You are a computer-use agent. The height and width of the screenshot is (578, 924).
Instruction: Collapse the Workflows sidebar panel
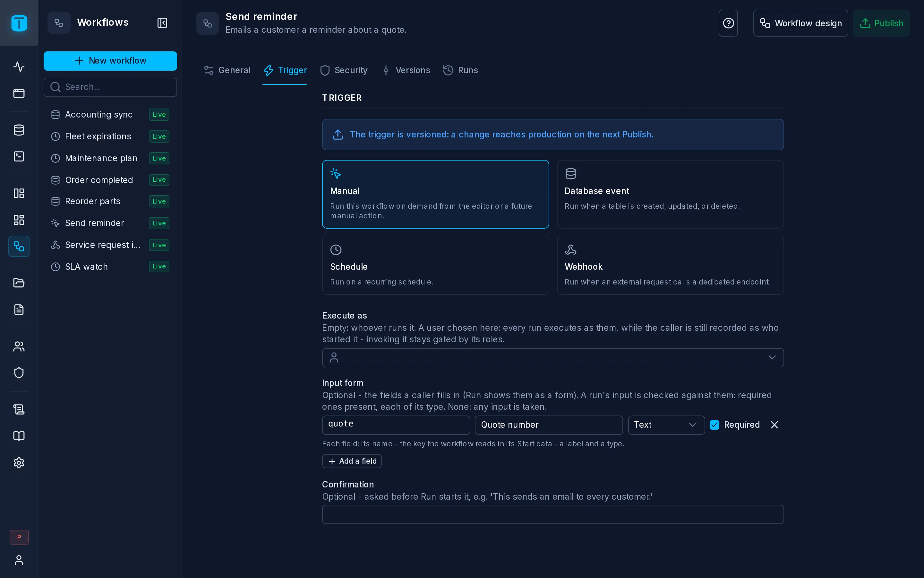pyautogui.click(x=162, y=22)
